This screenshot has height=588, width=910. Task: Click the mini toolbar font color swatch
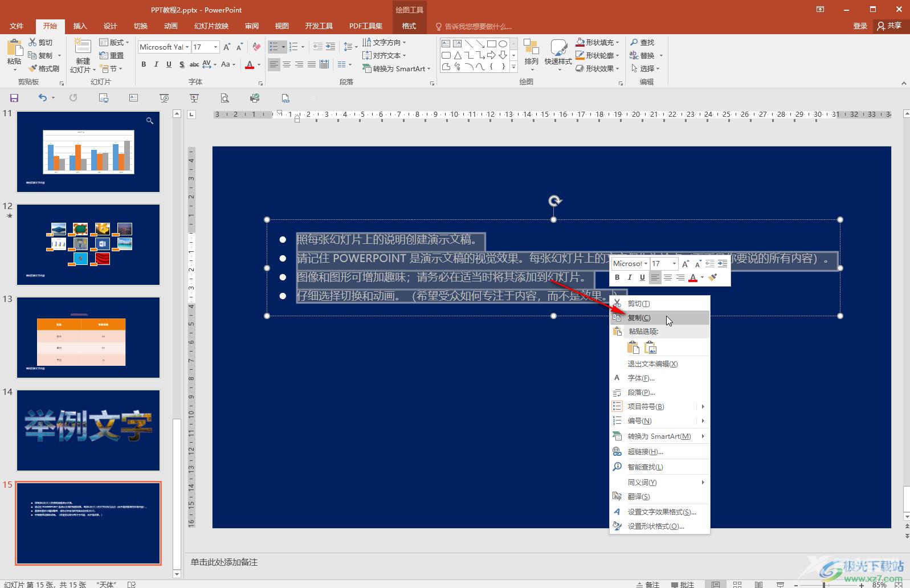(693, 277)
